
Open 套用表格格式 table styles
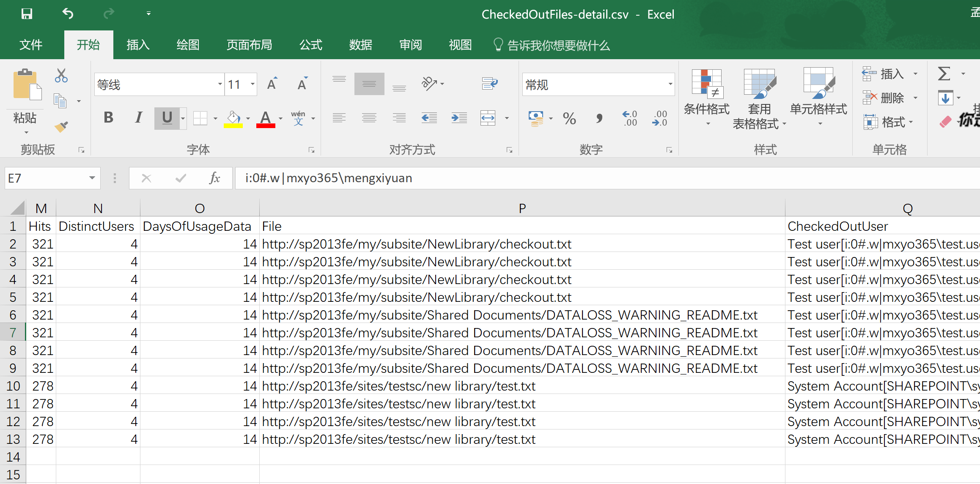pyautogui.click(x=759, y=99)
